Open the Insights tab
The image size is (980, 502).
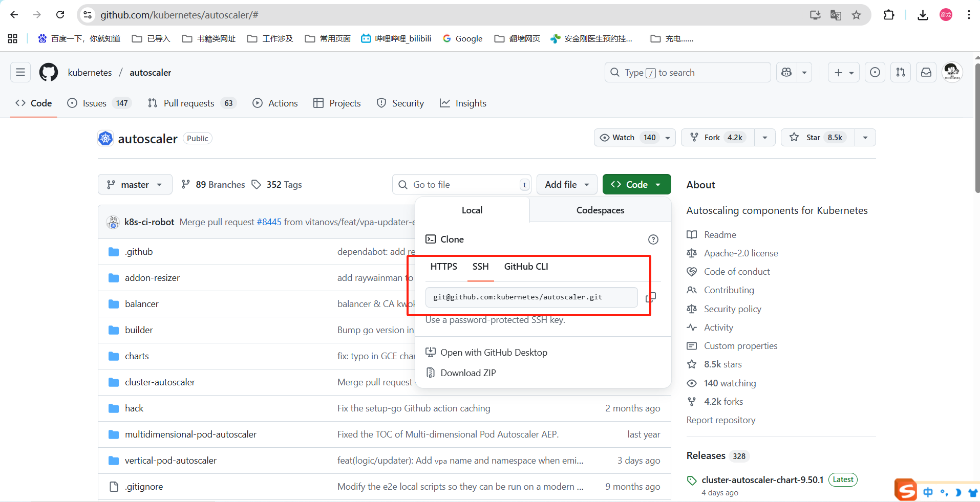tap(463, 103)
